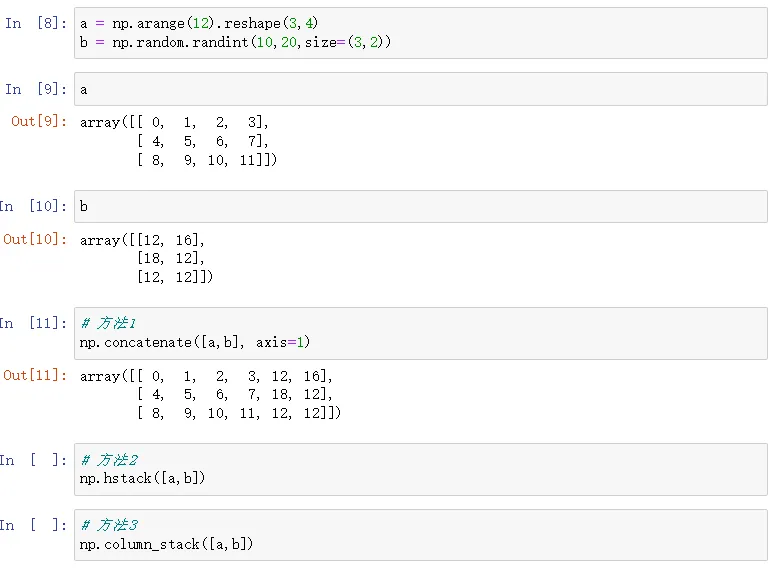Click the np.hstack([a,b]) code line

tap(142, 479)
